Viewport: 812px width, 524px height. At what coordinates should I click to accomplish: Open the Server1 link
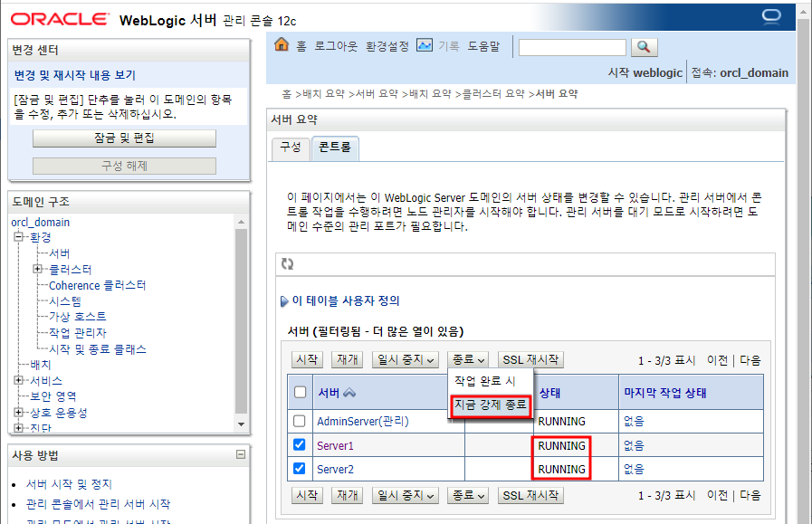click(335, 446)
